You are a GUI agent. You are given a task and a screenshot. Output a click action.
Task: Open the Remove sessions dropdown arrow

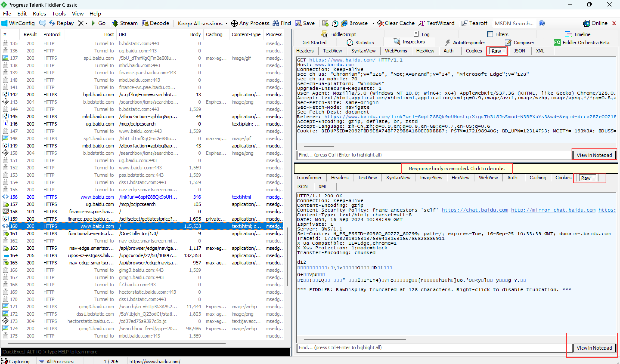point(86,23)
